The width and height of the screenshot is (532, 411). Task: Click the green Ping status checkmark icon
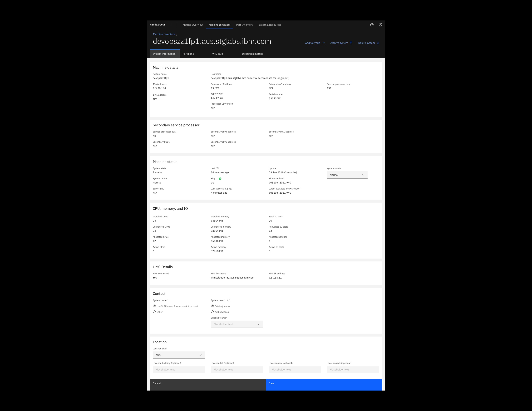pyautogui.click(x=220, y=179)
